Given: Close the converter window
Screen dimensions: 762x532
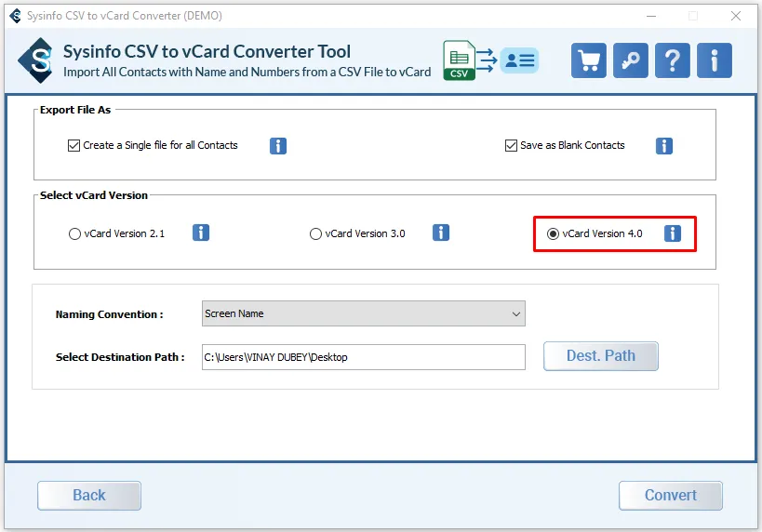Looking at the screenshot, I should [x=736, y=16].
